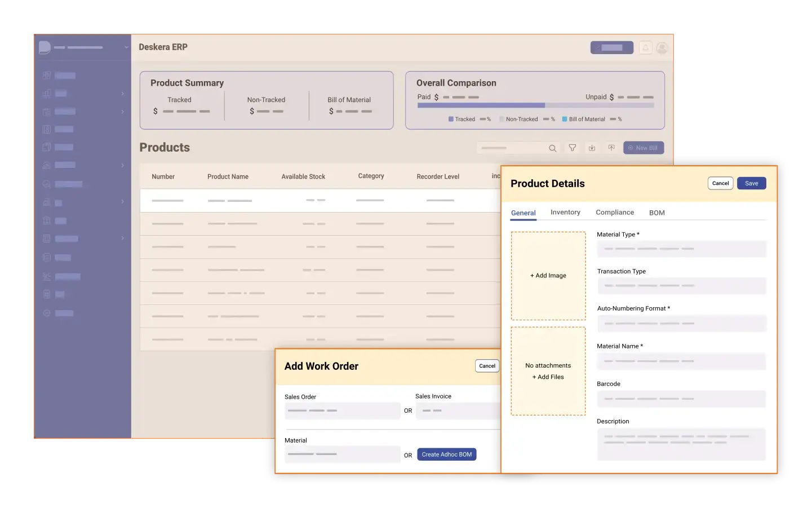812x508 pixels.
Task: Open the user profile avatar
Action: (x=662, y=47)
